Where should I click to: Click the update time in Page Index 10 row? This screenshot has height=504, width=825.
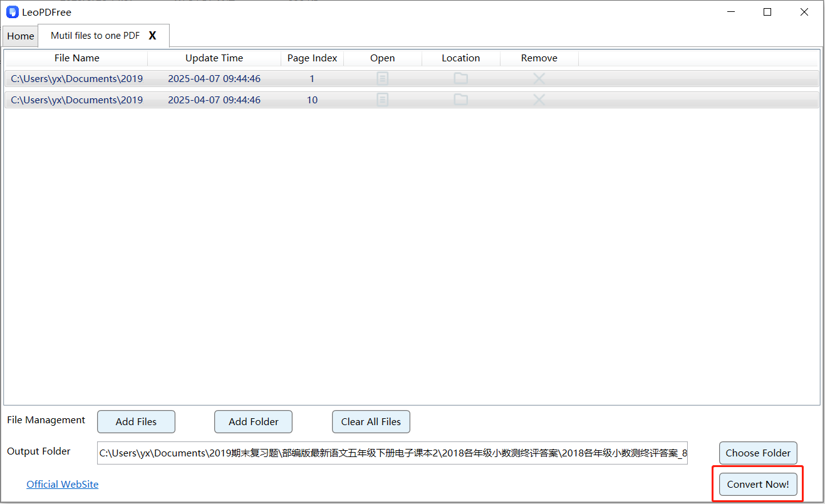tap(214, 100)
